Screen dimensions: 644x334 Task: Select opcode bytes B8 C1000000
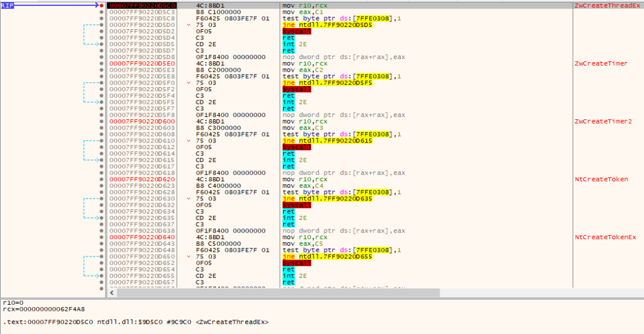(x=218, y=12)
